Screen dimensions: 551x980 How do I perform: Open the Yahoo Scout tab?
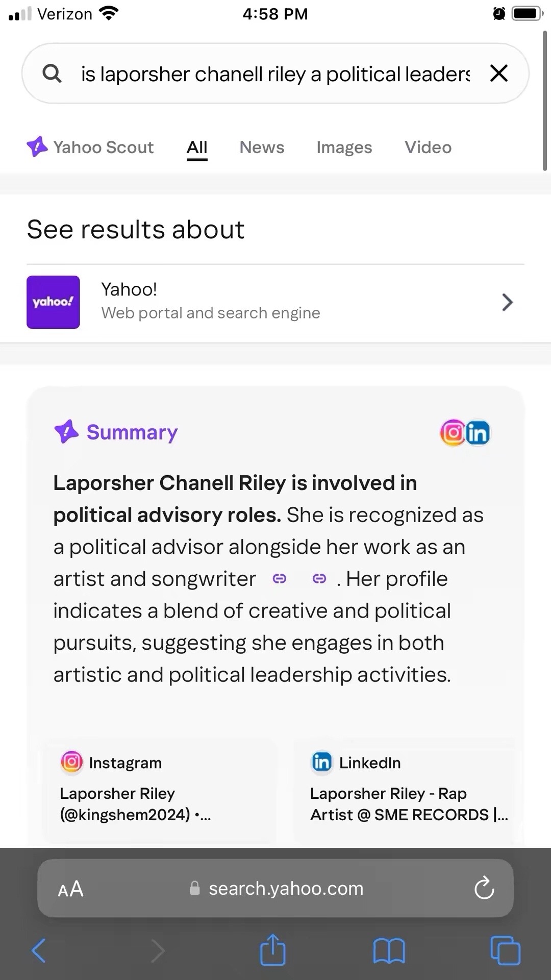tap(90, 148)
